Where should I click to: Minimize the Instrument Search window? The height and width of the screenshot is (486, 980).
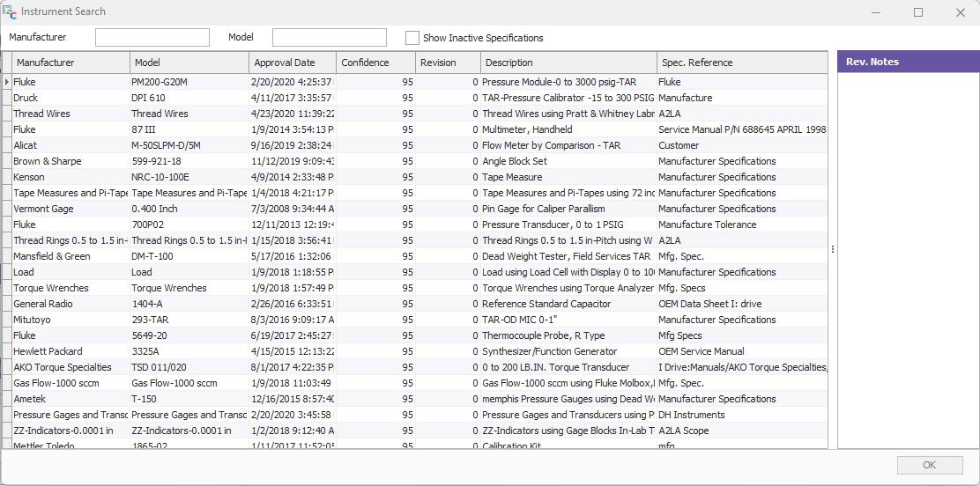click(x=877, y=12)
